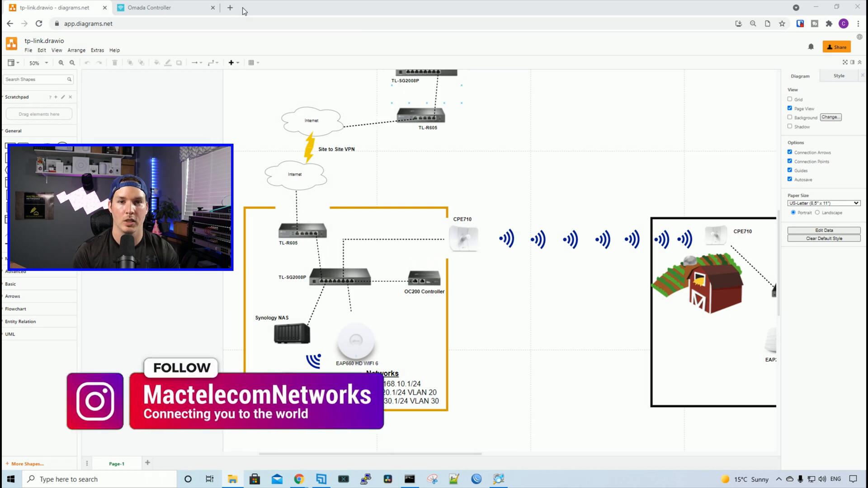Click the zoom out magnifier icon
Image resolution: width=868 pixels, height=488 pixels.
[x=72, y=63]
